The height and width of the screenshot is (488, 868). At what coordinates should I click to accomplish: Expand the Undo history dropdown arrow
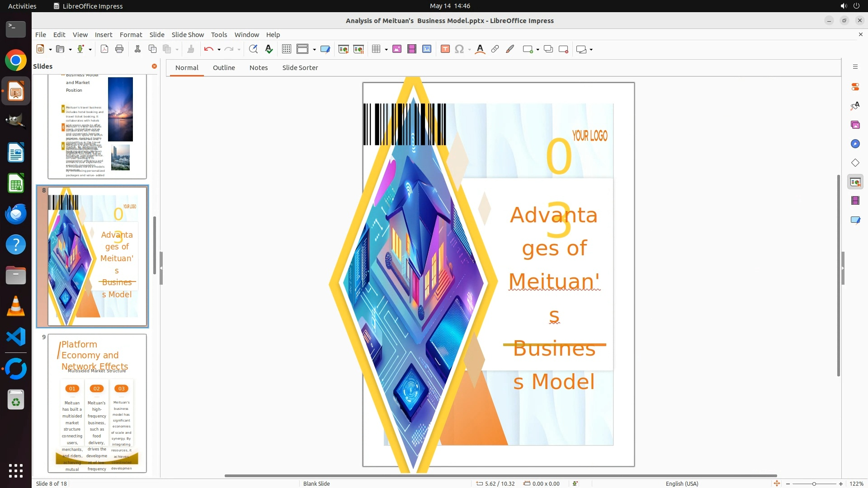click(x=219, y=50)
